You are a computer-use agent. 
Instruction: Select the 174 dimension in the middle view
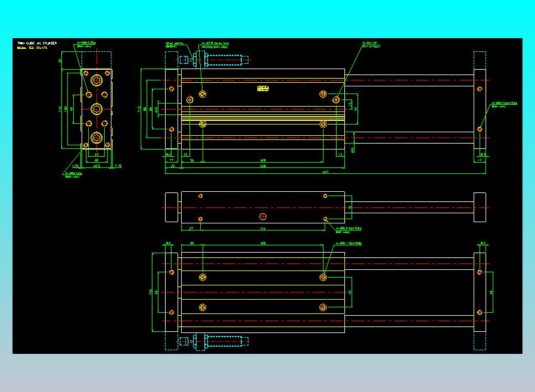263,229
